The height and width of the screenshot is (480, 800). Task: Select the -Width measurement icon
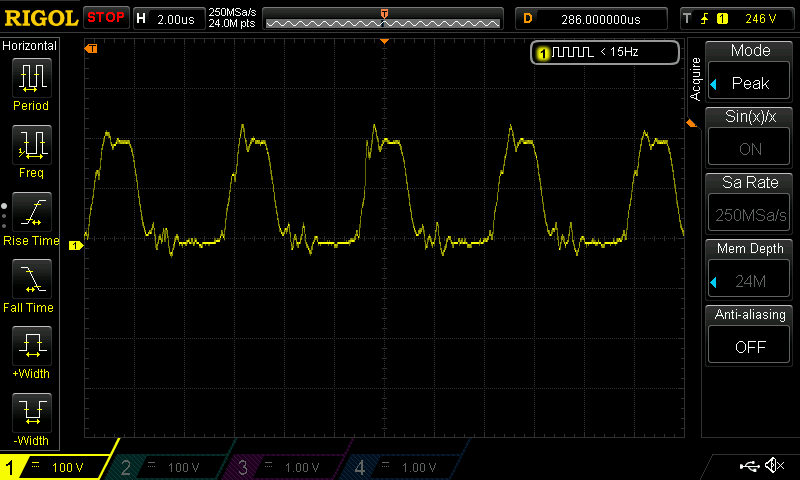coord(32,413)
